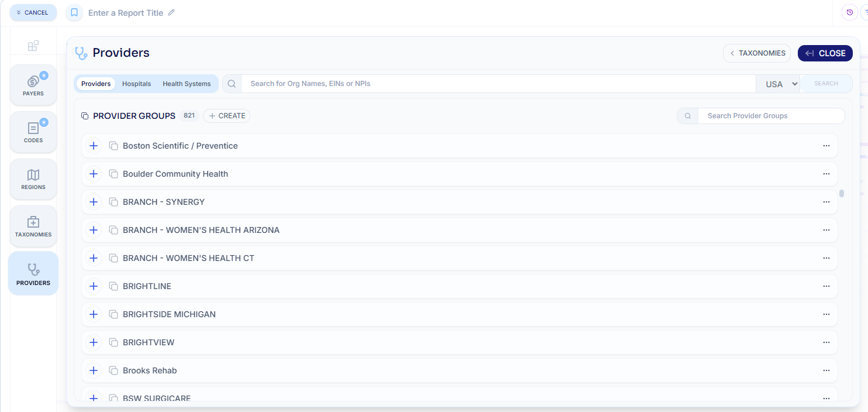The width and height of the screenshot is (868, 412).
Task: Click the dashboard layout icon above Payers
Action: click(33, 45)
